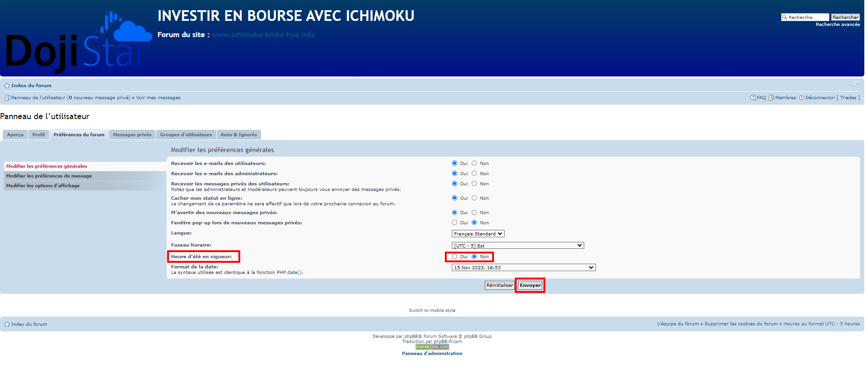Click the Déconnexion power icon
Screen dimensions: 868x374
click(x=801, y=98)
